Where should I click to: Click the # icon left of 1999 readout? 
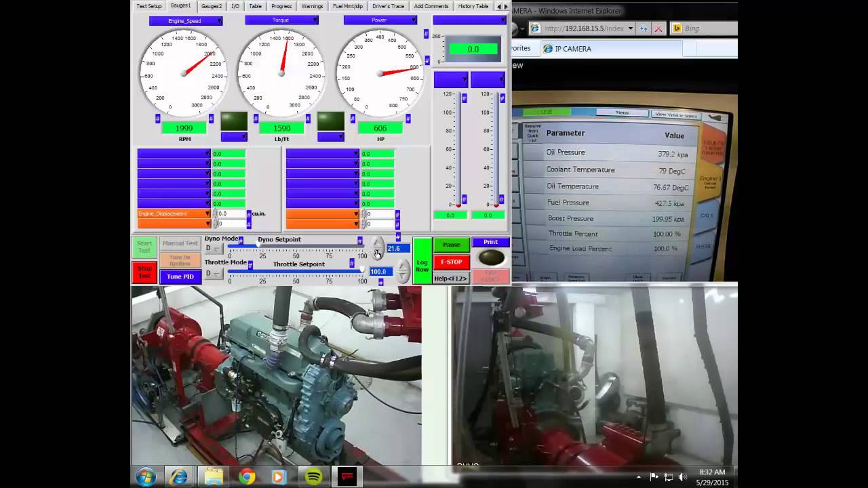(x=157, y=119)
